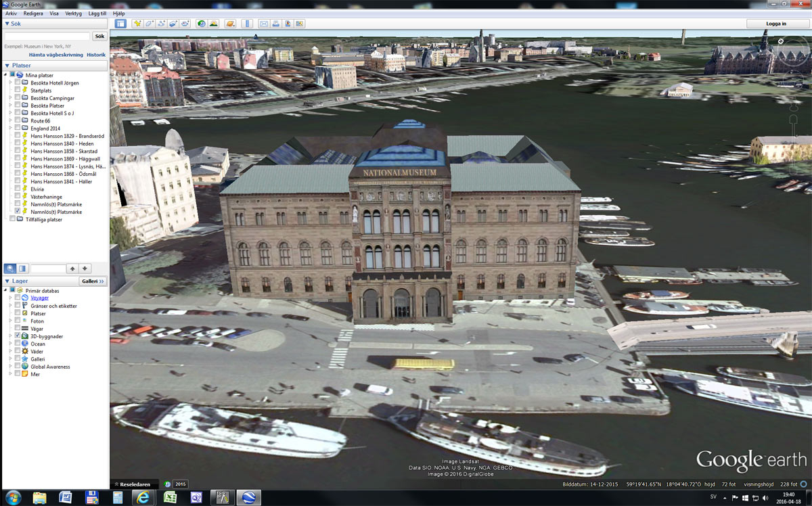Viewport: 812px width, 506px height.
Task: Open Microsoft Word from the taskbar
Action: pos(66,497)
